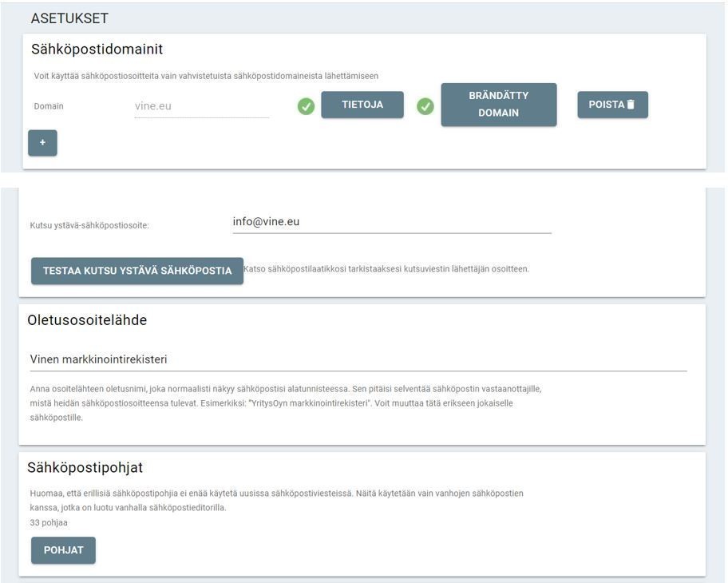The image size is (728, 583).
Task: Click the Kutsu ystävä-sähköpostiosoite label
Action: click(89, 225)
